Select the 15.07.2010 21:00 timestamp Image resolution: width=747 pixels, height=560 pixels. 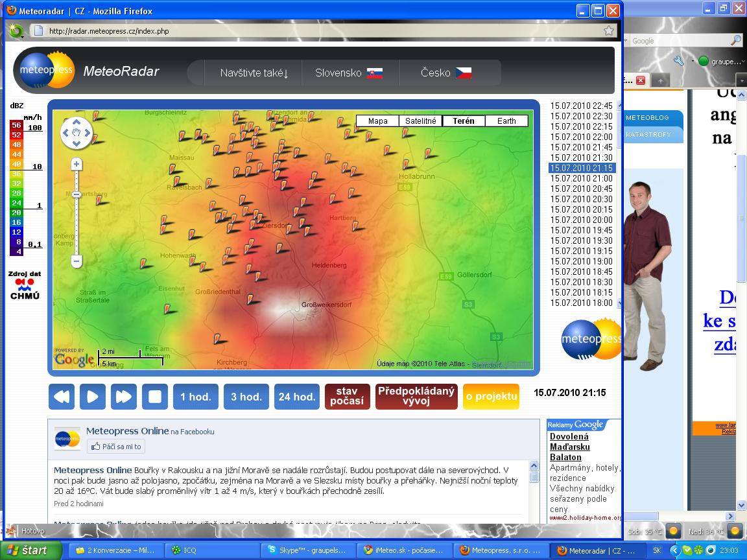[582, 178]
